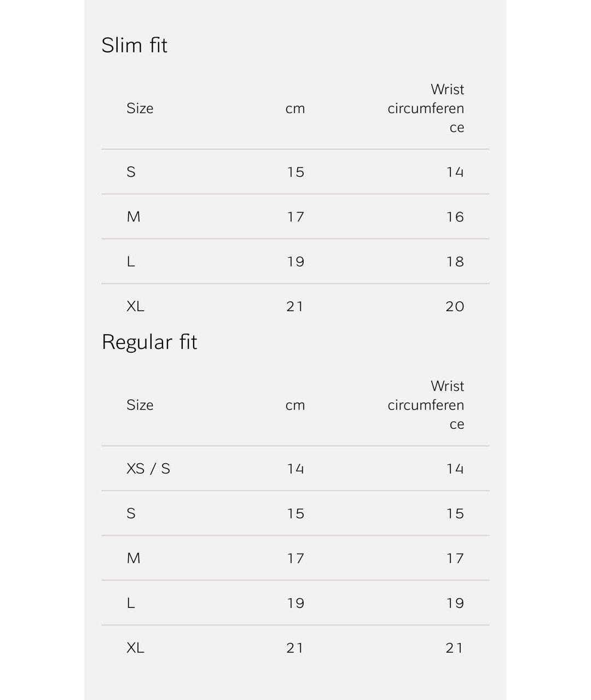591x700 pixels.
Task: Click wrist value 16 in Slim fit table
Action: point(455,217)
